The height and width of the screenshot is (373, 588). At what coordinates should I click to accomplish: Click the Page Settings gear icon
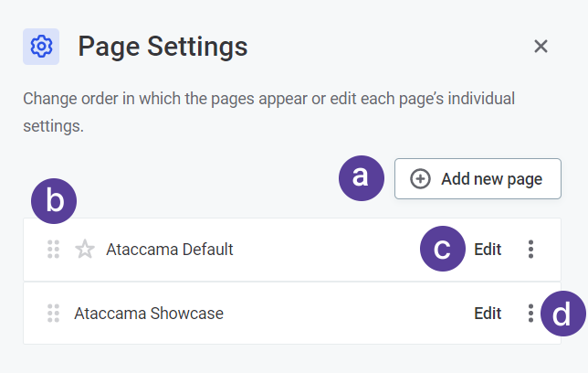(x=41, y=47)
